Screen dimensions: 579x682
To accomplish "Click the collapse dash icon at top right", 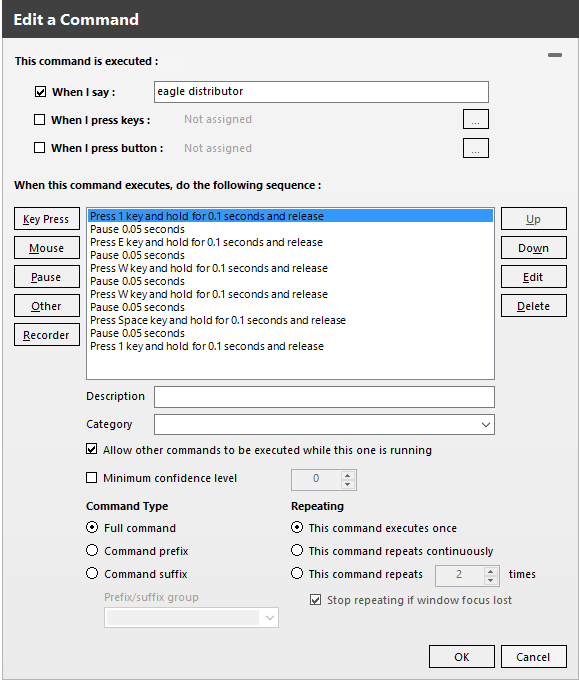I will 555,55.
